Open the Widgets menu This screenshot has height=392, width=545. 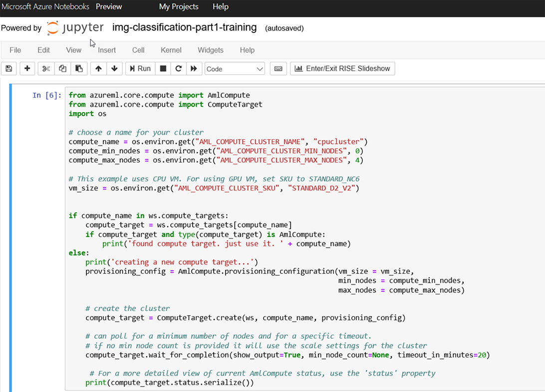point(211,50)
